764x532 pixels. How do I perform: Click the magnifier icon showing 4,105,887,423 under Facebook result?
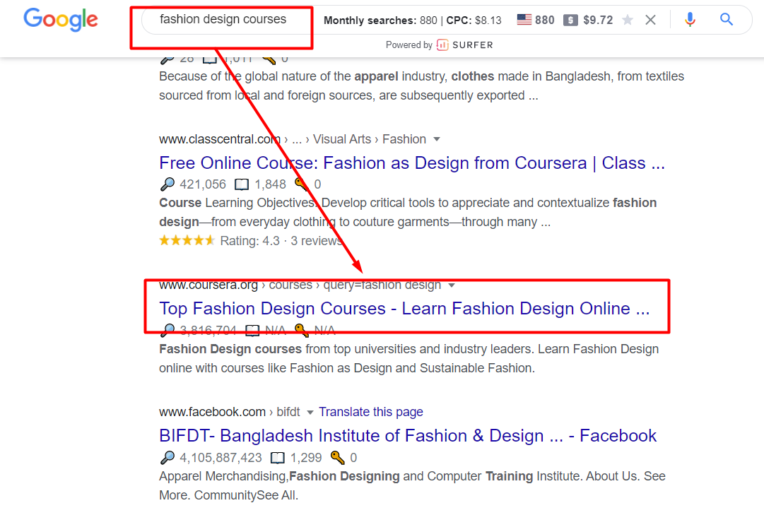(x=168, y=457)
